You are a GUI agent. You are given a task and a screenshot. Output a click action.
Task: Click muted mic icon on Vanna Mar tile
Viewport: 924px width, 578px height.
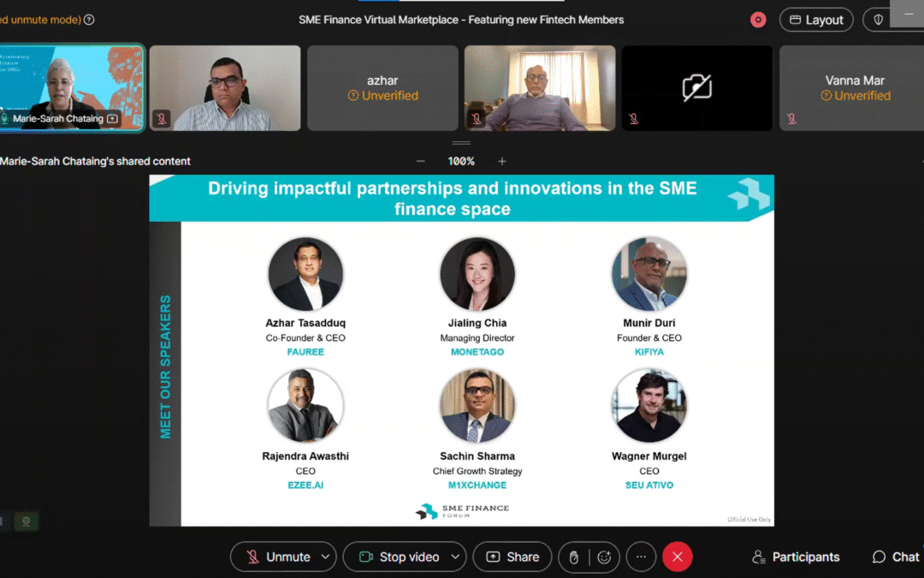click(791, 119)
